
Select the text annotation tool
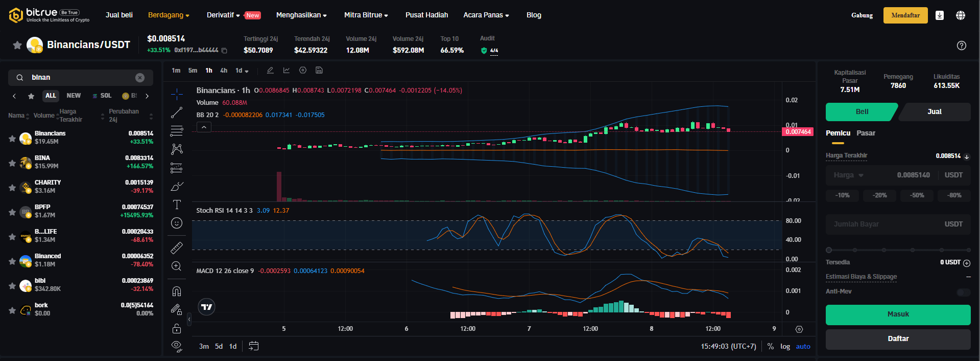[177, 205]
